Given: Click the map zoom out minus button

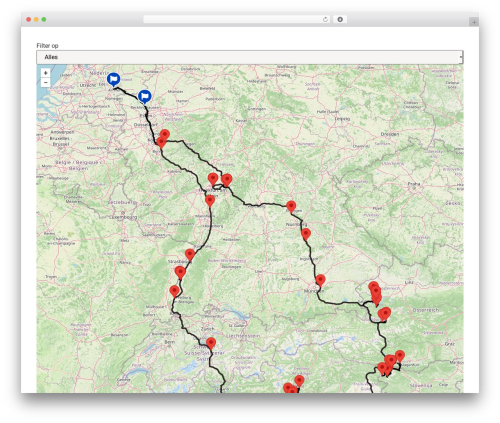Looking at the screenshot, I should (x=46, y=82).
